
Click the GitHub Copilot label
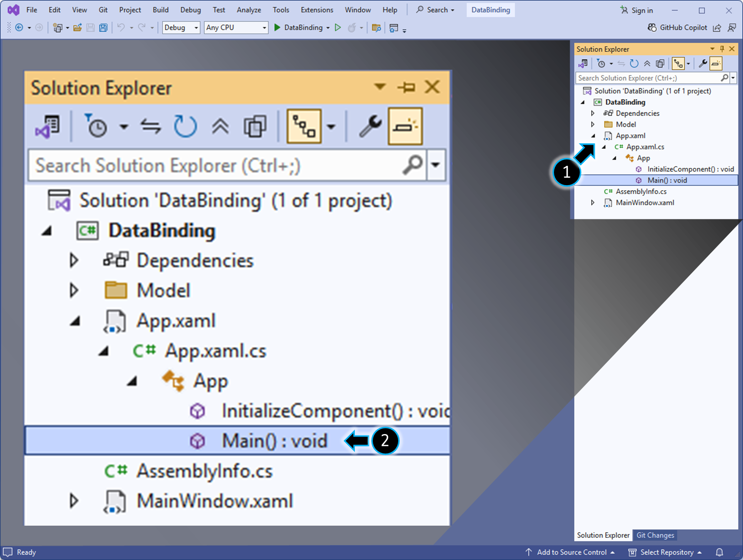coord(683,28)
